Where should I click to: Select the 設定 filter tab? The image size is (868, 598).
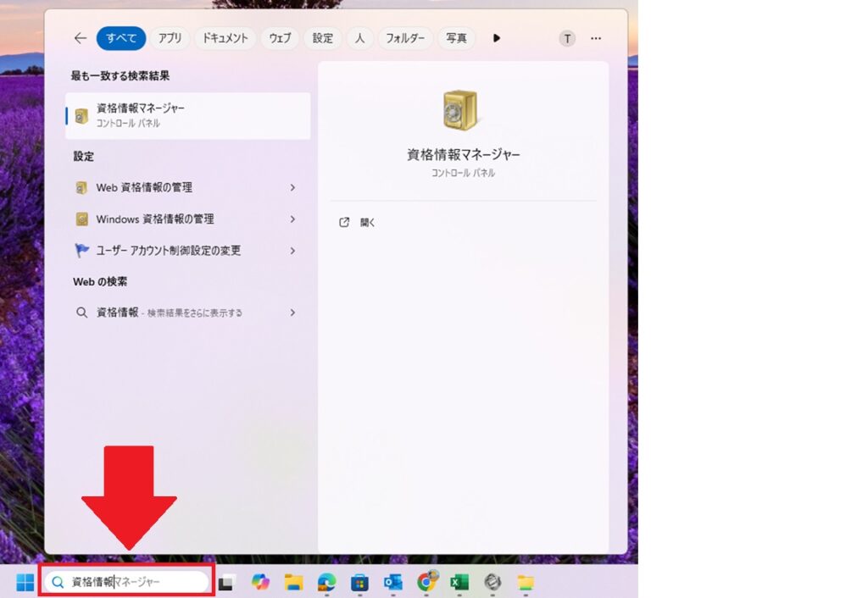[x=322, y=38]
